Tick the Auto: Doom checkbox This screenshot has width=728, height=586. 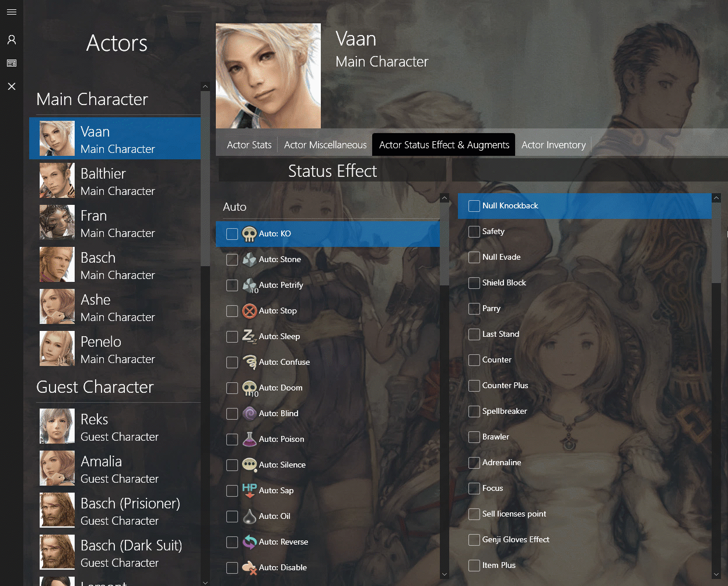[232, 388]
